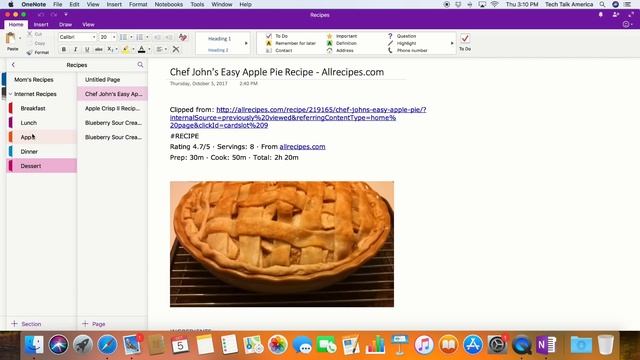Apply the Heading 1 style
640x360 pixels.
[x=219, y=39]
